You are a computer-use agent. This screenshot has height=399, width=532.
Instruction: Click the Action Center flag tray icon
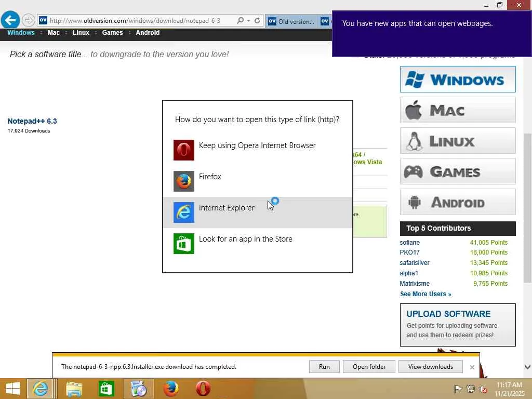pyautogui.click(x=458, y=389)
